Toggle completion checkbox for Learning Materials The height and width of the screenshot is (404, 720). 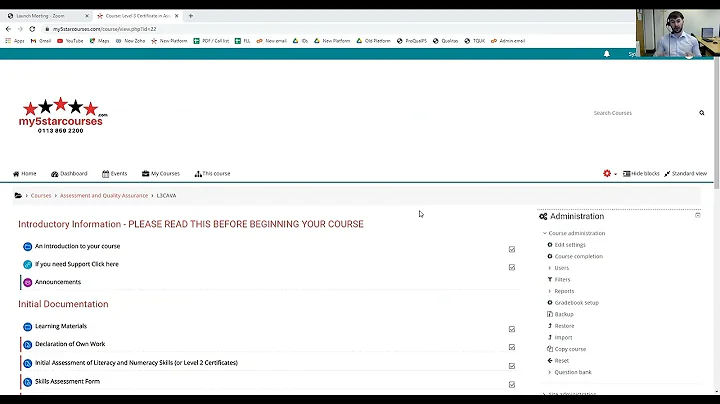[512, 329]
